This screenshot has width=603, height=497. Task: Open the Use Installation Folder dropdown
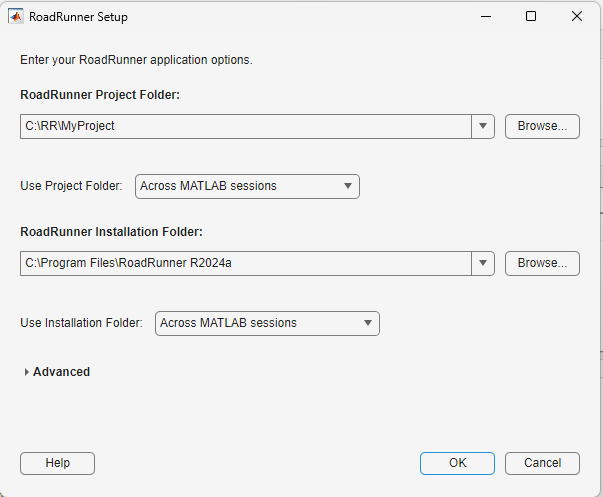click(267, 323)
